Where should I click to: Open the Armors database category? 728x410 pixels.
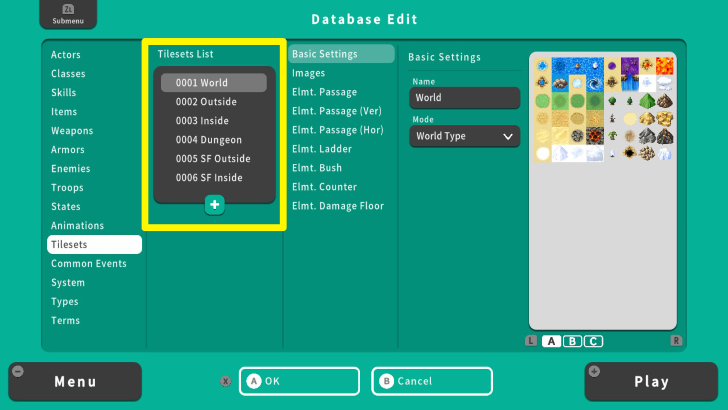click(x=68, y=150)
